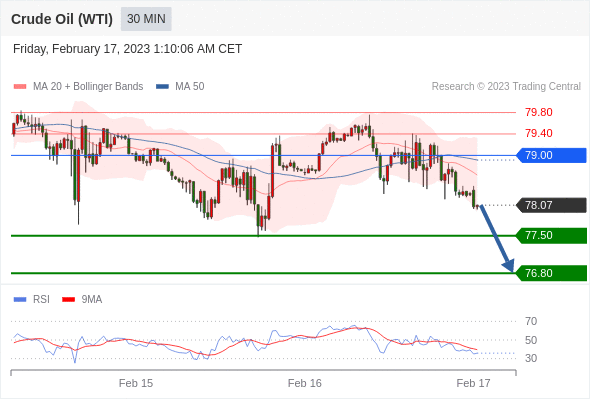This screenshot has width=590, height=400.
Task: Click the 77.50 green support tag
Action: (551, 236)
